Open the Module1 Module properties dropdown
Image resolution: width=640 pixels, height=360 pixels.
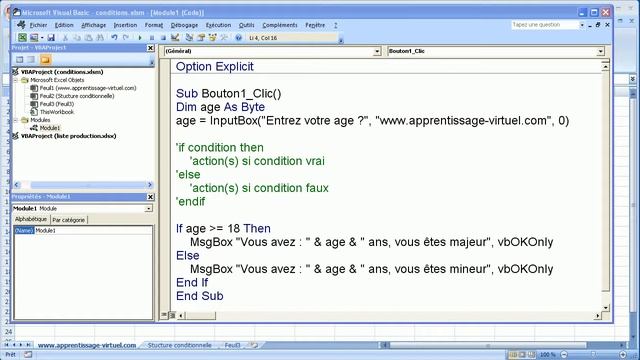click(148, 209)
